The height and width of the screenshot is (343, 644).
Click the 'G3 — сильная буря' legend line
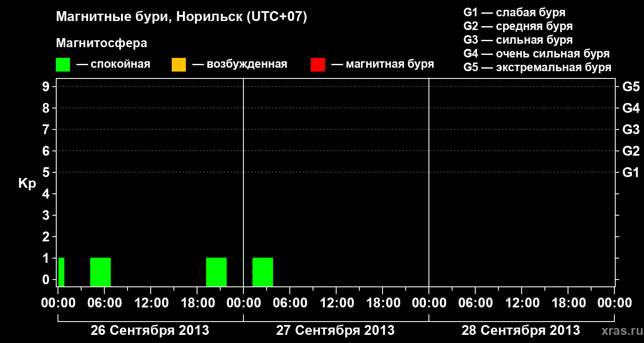click(518, 40)
